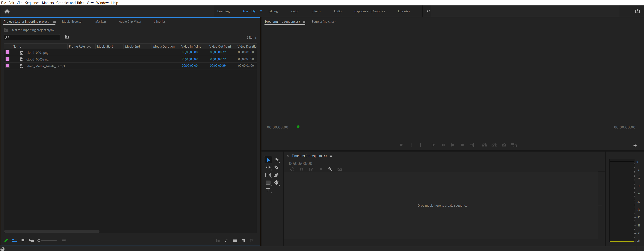Click the Extract button

pos(494,145)
